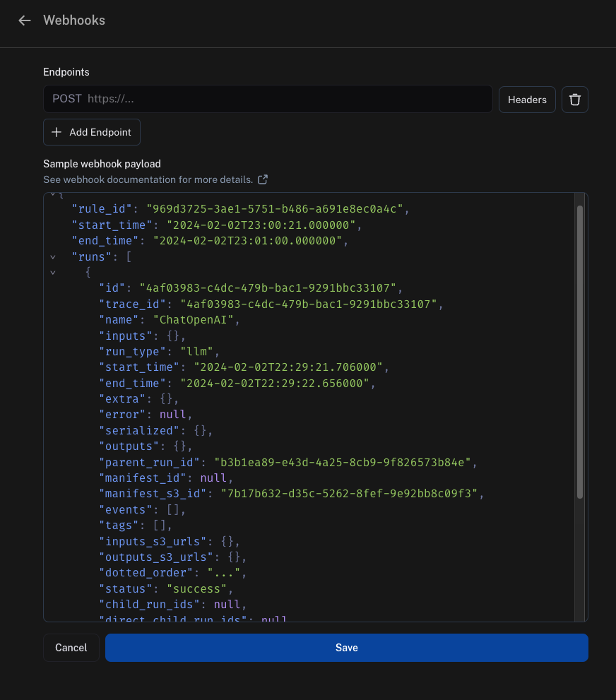Collapse the first run object
616x700 pixels.
point(52,272)
